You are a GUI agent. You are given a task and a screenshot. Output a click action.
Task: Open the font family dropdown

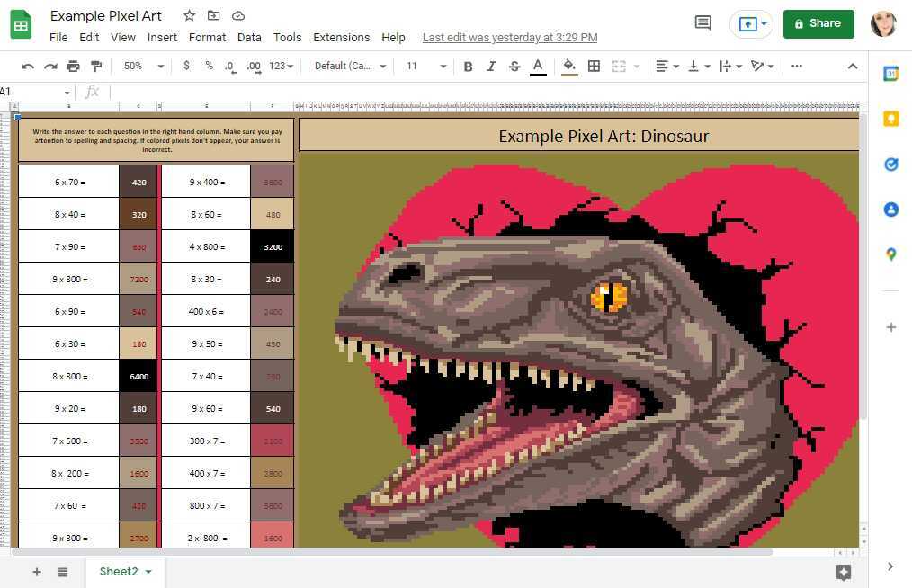click(349, 66)
